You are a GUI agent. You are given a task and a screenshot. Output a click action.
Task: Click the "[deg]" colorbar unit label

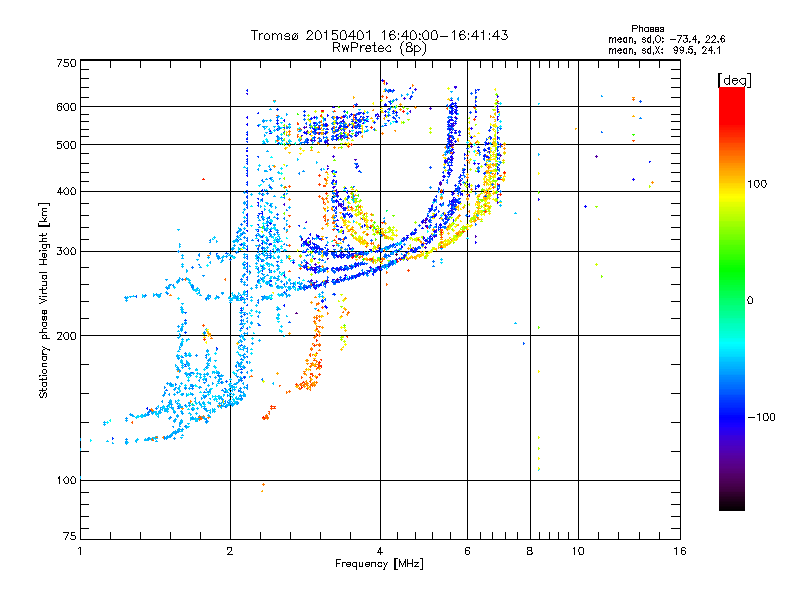click(x=734, y=80)
